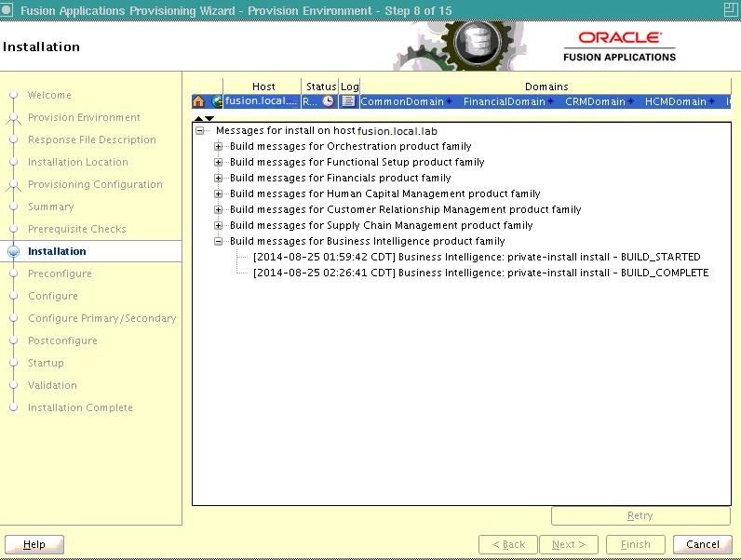The width and height of the screenshot is (741, 560).
Task: Click the Finish button
Action: point(636,544)
